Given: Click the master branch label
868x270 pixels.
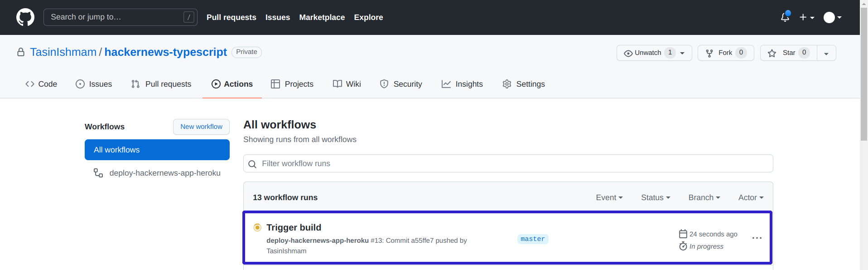Looking at the screenshot, I should (x=533, y=239).
